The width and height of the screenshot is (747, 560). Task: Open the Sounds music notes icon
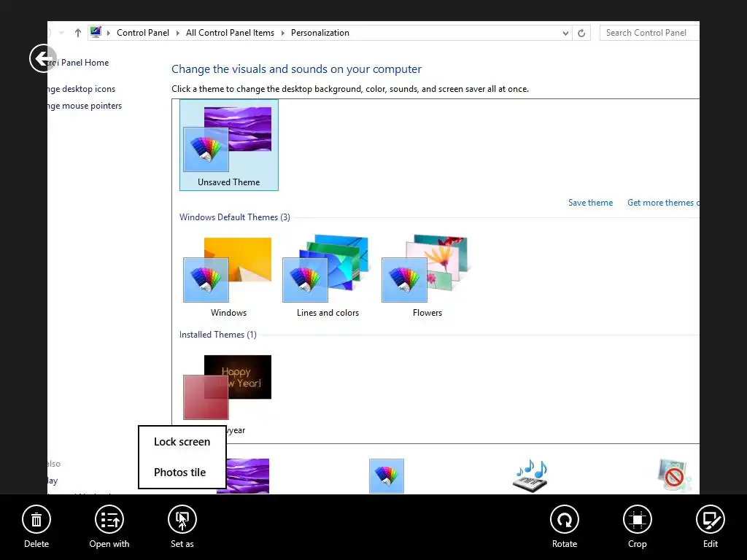[530, 475]
